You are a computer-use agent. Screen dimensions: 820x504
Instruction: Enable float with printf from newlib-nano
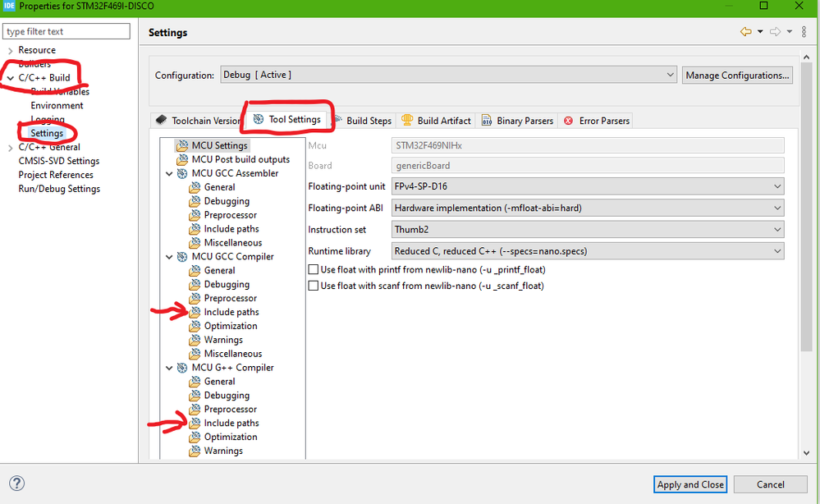[x=314, y=270]
